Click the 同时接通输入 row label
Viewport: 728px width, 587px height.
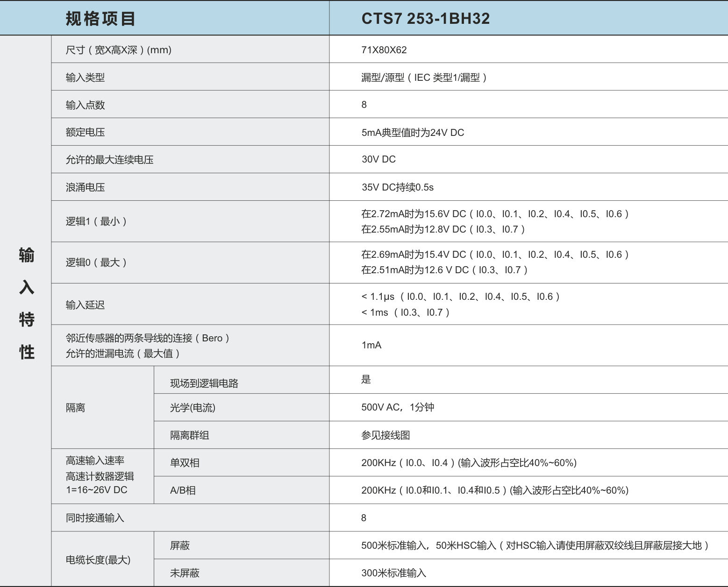pyautogui.click(x=95, y=518)
